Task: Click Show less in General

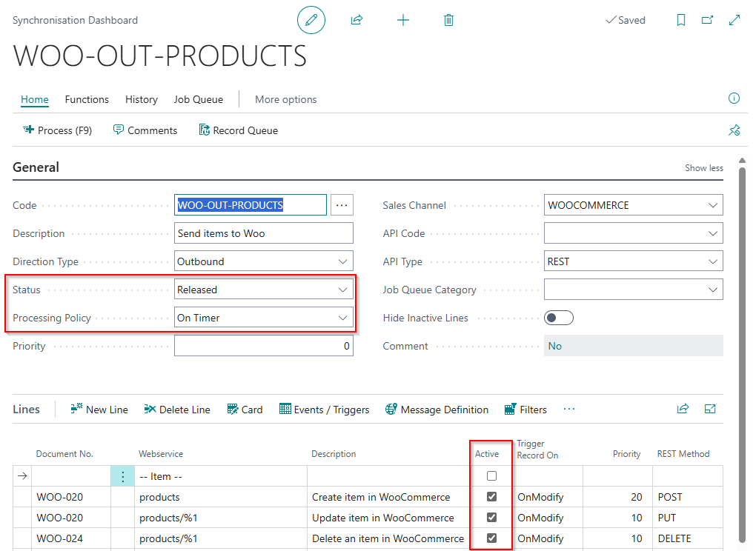Action: tap(704, 167)
